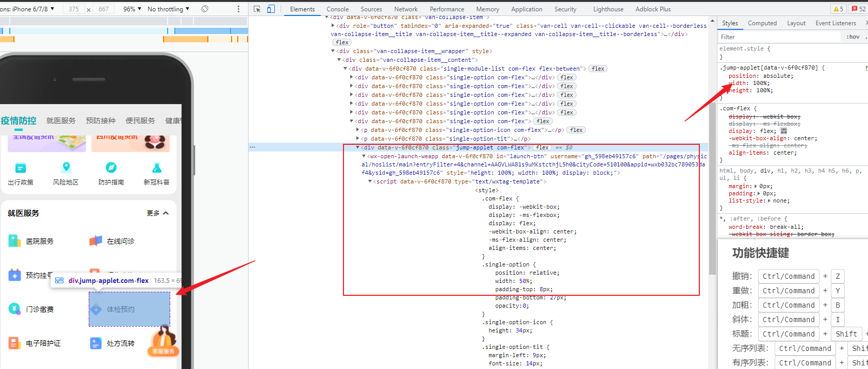Open the Performance tab

[447, 9]
